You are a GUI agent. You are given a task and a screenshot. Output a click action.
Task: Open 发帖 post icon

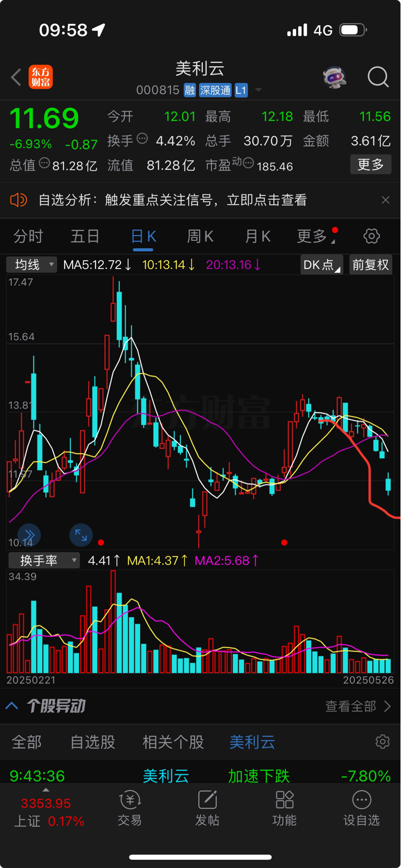pos(207,808)
